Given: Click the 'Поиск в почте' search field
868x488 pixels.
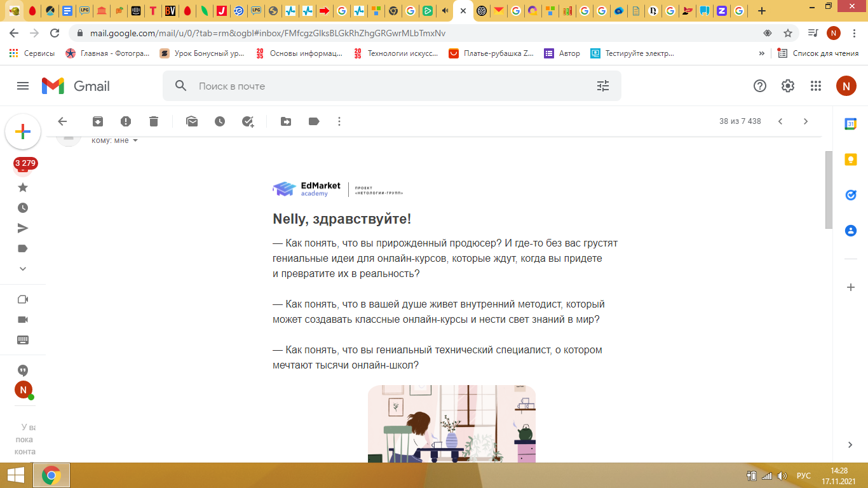Looking at the screenshot, I should pyautogui.click(x=381, y=86).
